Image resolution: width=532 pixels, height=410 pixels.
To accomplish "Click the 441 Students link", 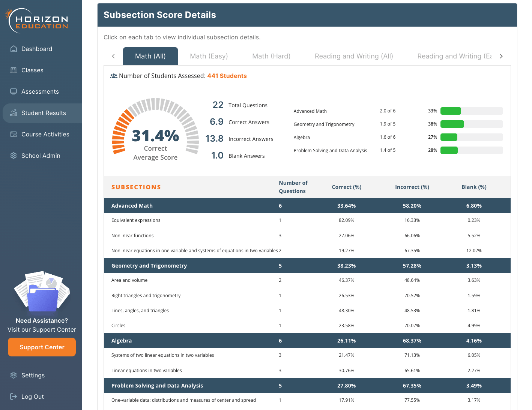I will pyautogui.click(x=227, y=76).
